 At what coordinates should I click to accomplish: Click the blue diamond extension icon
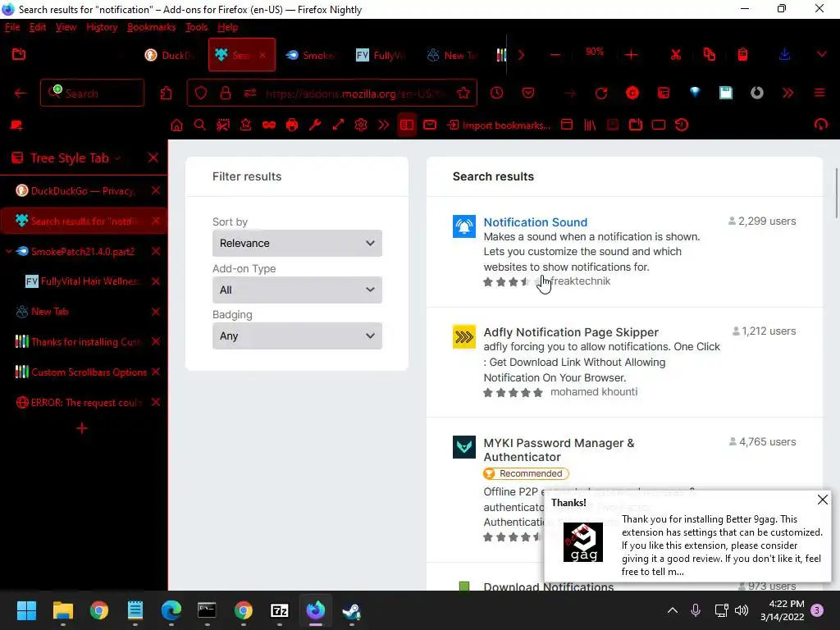695,92
